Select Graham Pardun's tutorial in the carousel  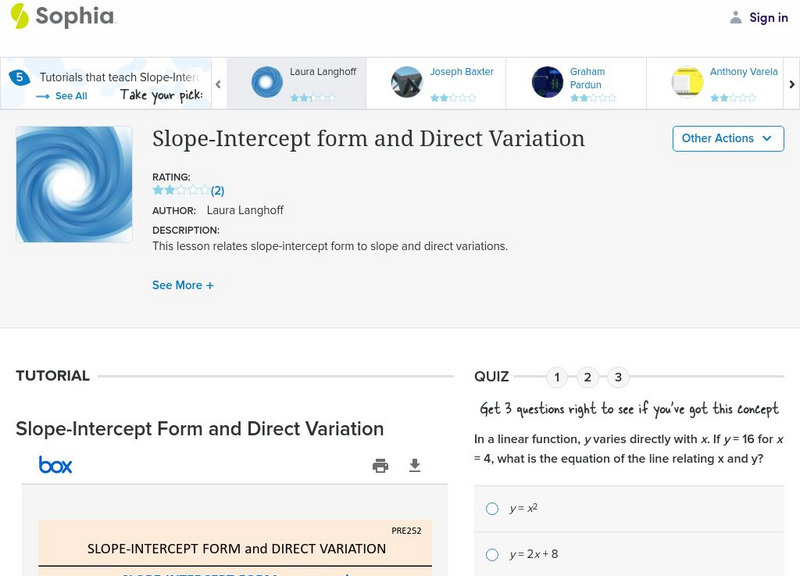(x=576, y=82)
